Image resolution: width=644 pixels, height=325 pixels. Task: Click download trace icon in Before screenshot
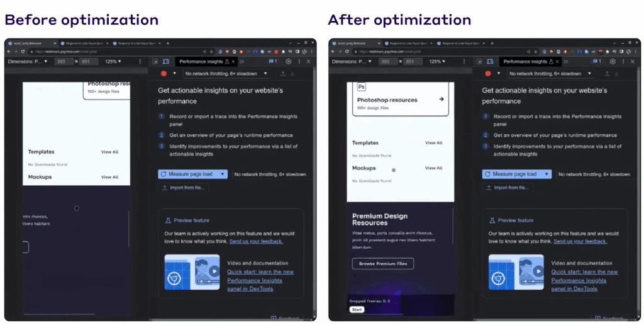(292, 74)
